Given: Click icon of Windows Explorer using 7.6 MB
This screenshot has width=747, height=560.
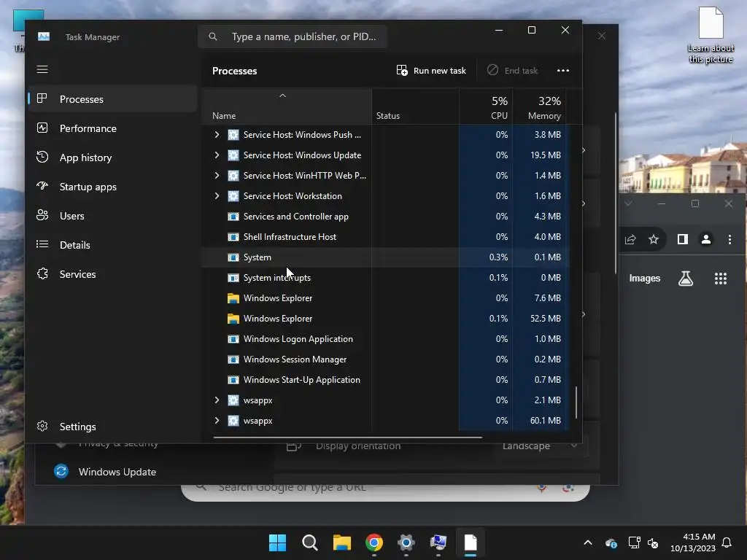Looking at the screenshot, I should coord(233,298).
